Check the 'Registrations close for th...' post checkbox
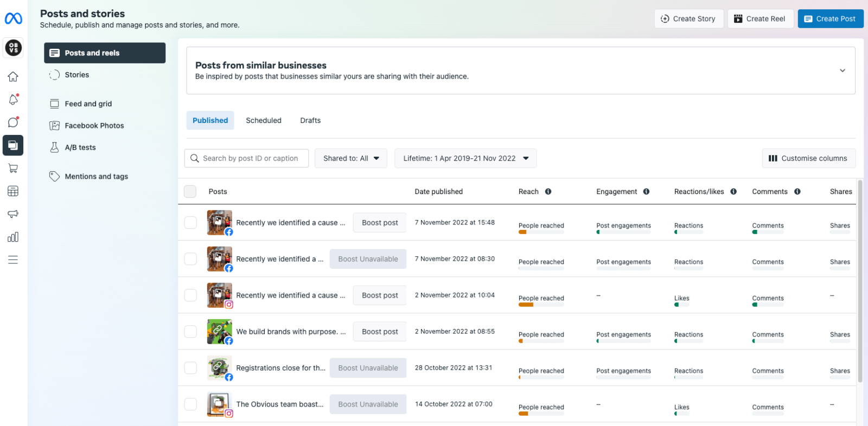This screenshot has height=426, width=868. 190,368
